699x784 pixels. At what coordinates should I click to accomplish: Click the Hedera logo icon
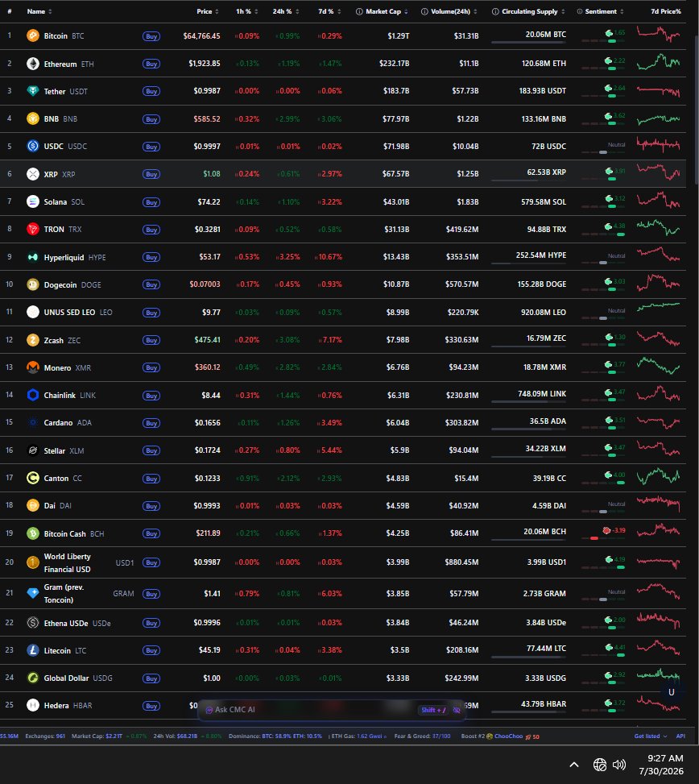pos(33,705)
